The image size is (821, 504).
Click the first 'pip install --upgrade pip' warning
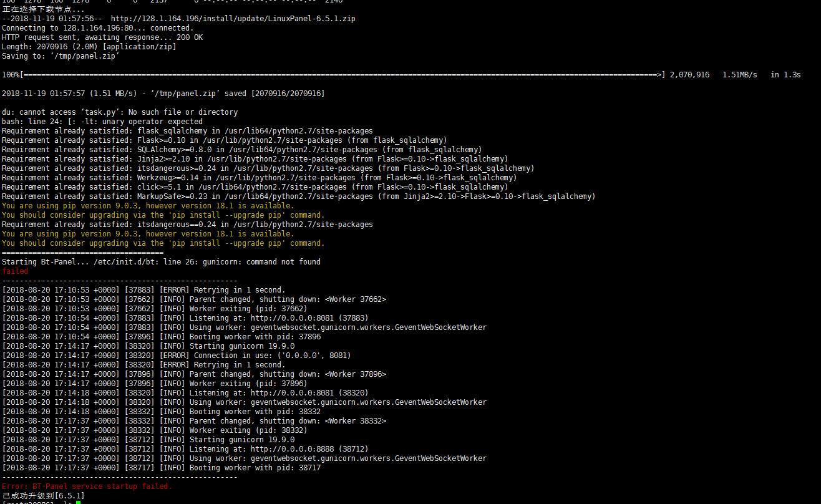click(x=163, y=215)
